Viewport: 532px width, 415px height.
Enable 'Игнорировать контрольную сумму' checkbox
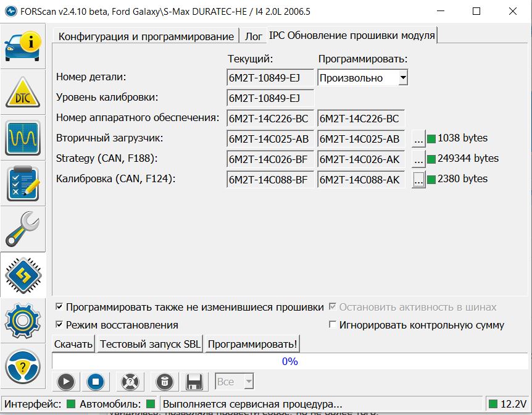(333, 325)
